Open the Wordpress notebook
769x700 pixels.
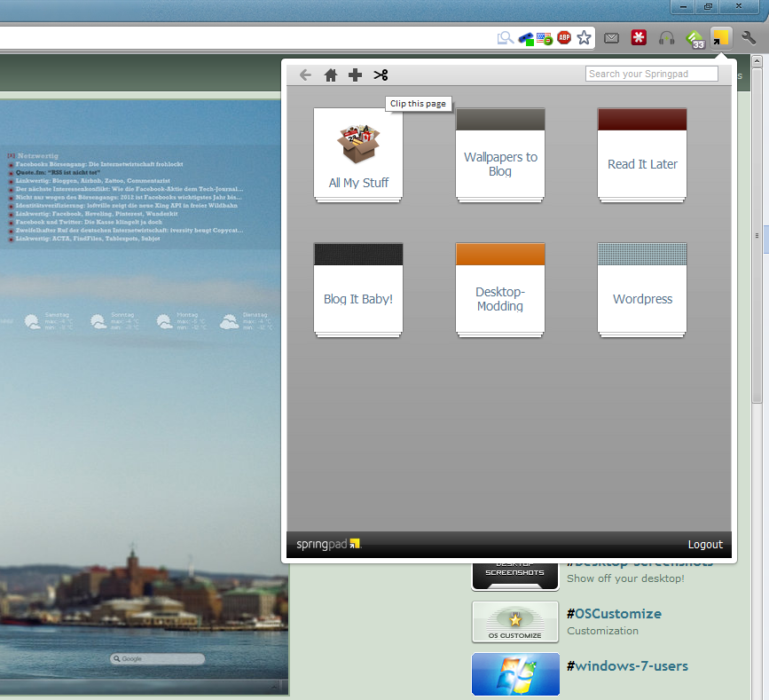click(x=642, y=289)
